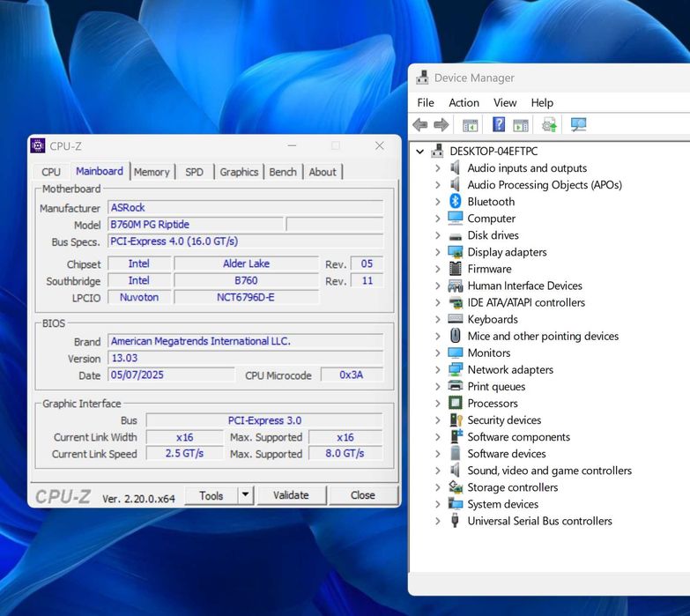Click the B760M PG Riptide model field
Viewport: 690px width, 616px height.
[x=196, y=225]
